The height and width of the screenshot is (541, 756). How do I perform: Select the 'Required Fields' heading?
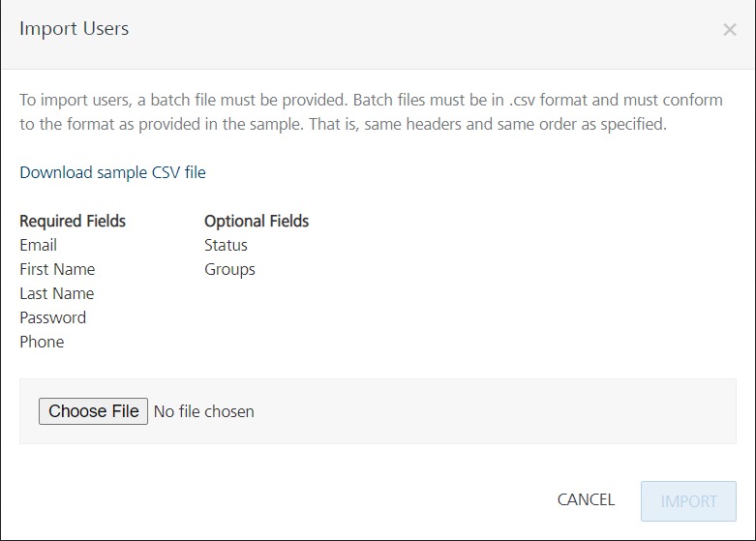coord(73,222)
